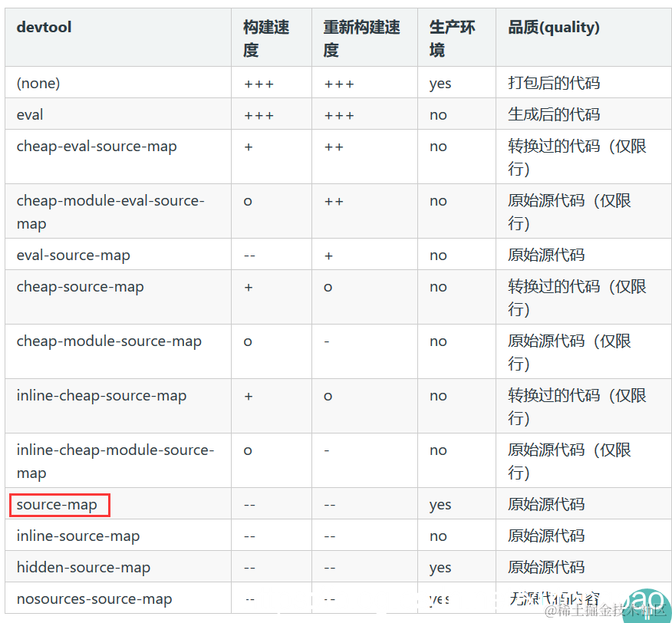The height and width of the screenshot is (623, 672).
Task: Click '原始源代码' in the inline-source-map row
Action: tap(546, 536)
